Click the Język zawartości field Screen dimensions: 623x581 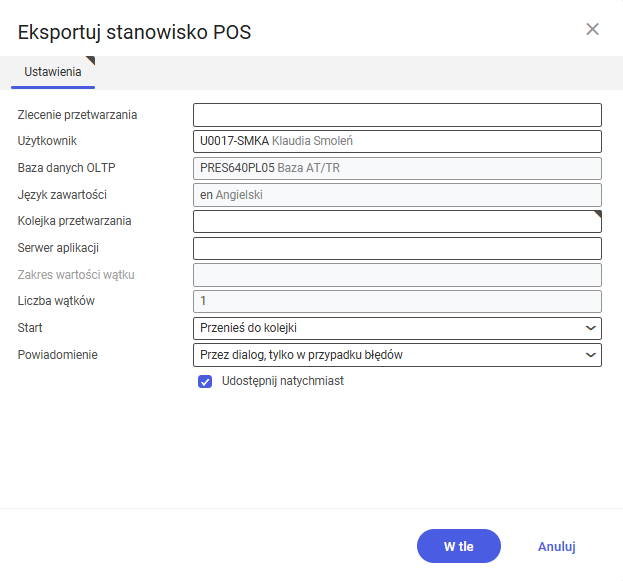pos(397,195)
